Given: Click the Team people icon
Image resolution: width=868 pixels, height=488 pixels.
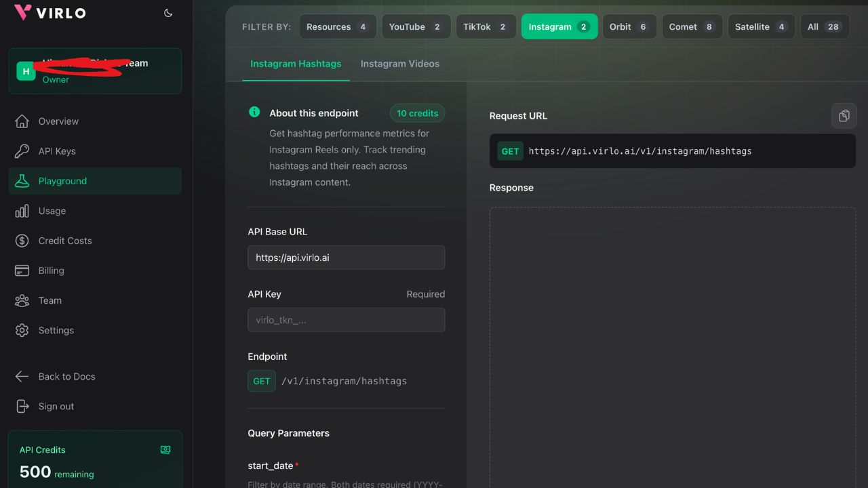Looking at the screenshot, I should point(22,300).
